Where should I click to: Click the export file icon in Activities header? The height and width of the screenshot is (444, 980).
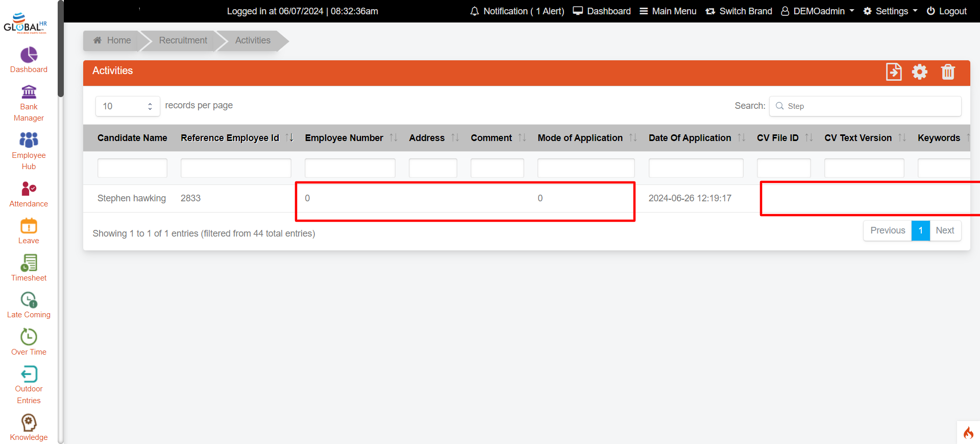pyautogui.click(x=893, y=72)
